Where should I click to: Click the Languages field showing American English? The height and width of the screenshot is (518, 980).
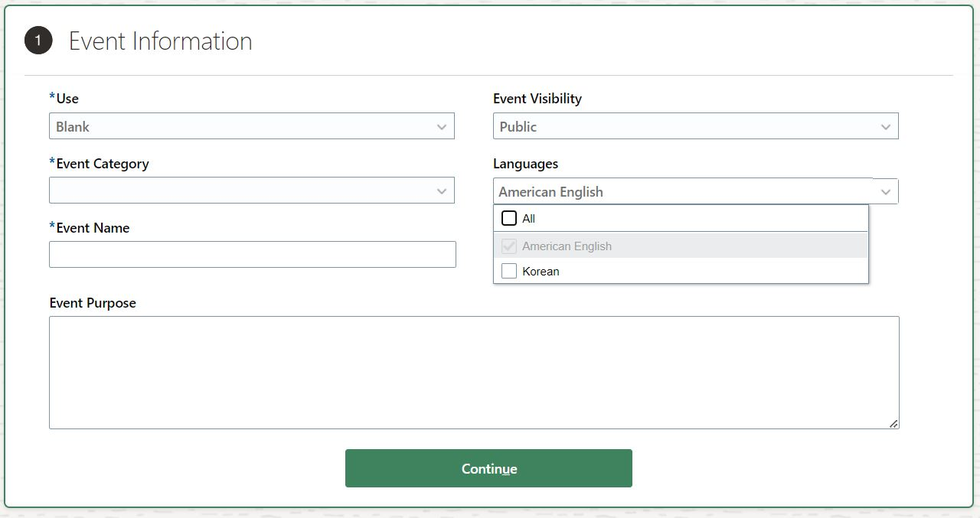[681, 192]
